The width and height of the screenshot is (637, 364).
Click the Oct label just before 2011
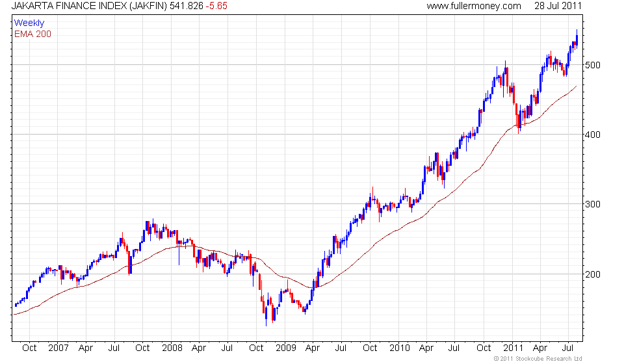click(x=484, y=348)
